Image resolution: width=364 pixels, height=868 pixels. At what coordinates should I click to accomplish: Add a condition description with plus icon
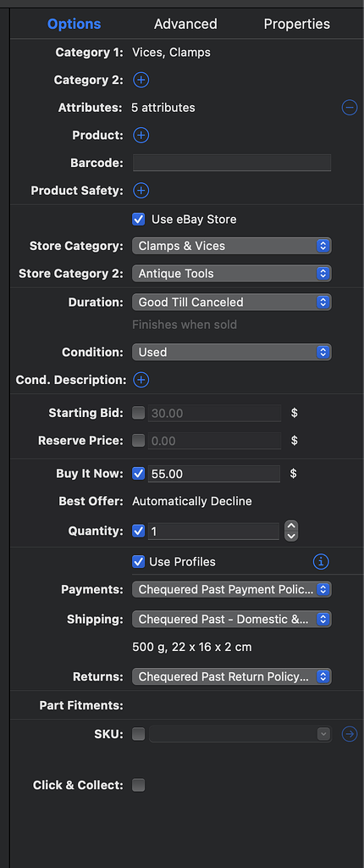point(141,380)
